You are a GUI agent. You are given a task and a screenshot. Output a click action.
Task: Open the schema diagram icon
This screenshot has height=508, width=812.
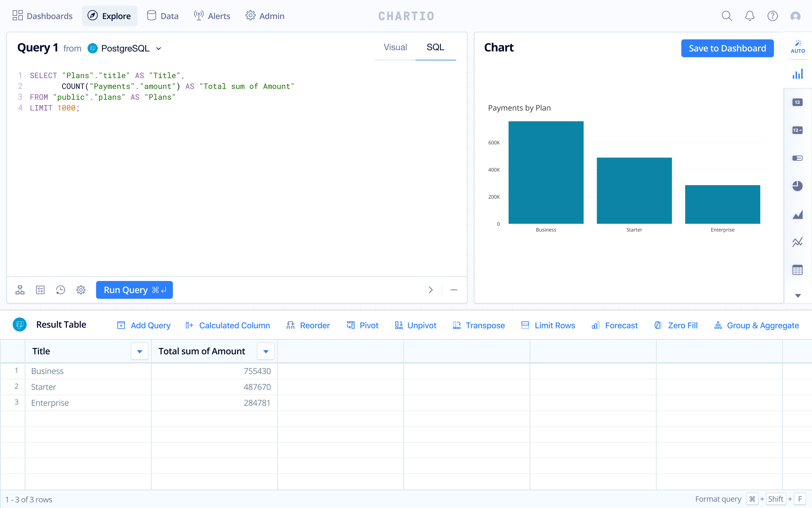(x=20, y=290)
